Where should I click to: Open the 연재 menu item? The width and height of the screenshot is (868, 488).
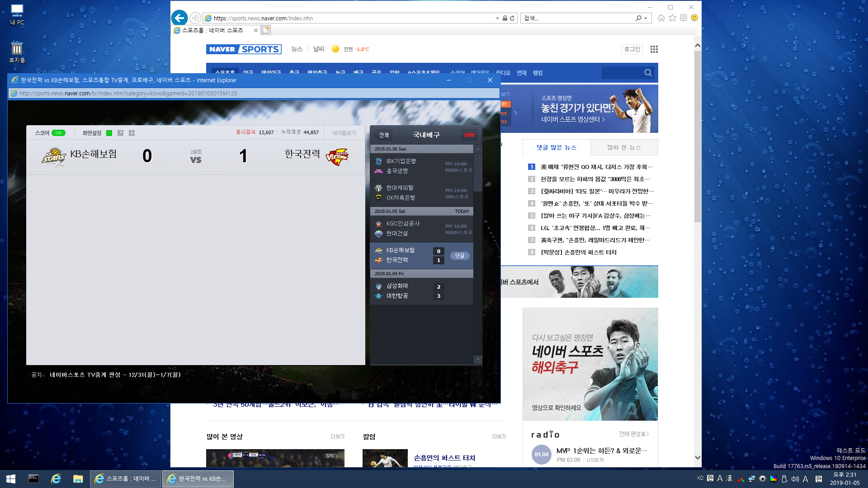(x=522, y=73)
